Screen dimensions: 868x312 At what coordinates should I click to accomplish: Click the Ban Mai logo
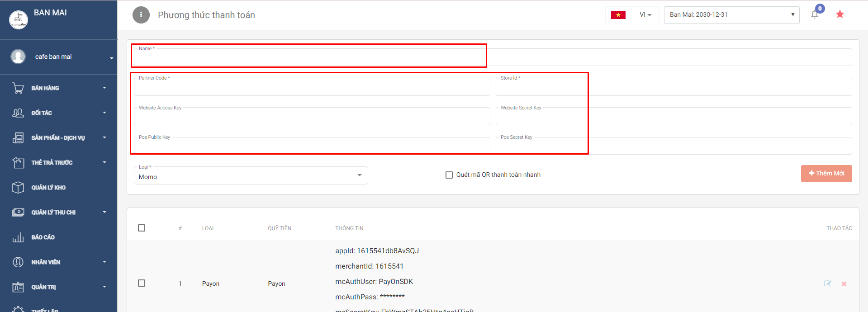[x=19, y=19]
